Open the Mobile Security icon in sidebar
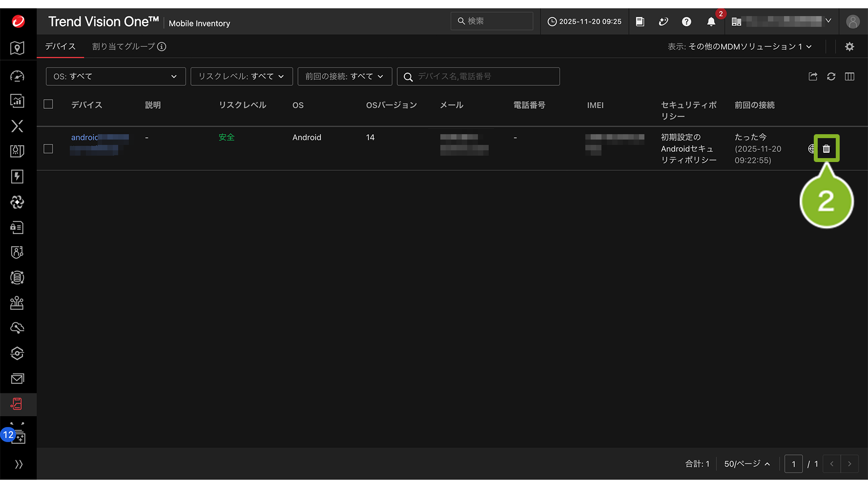The image size is (868, 488). click(17, 404)
